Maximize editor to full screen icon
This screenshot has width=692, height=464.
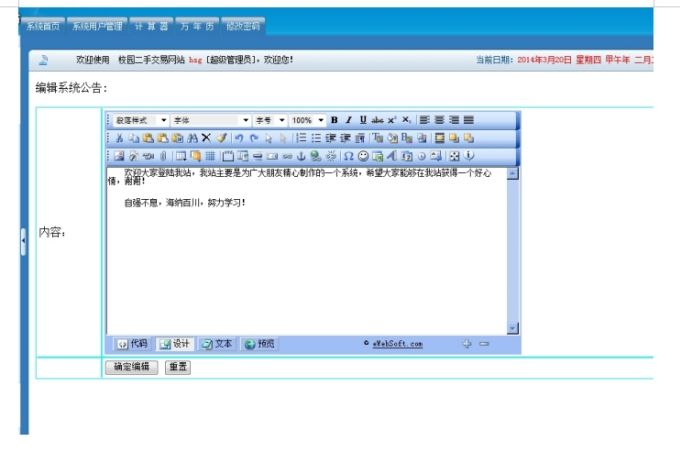pyautogui.click(x=454, y=156)
